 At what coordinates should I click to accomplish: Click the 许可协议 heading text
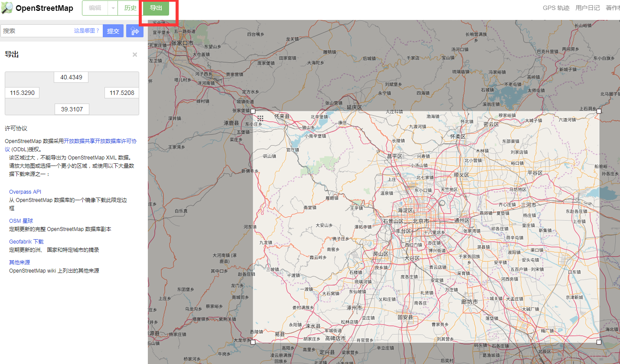tap(16, 128)
